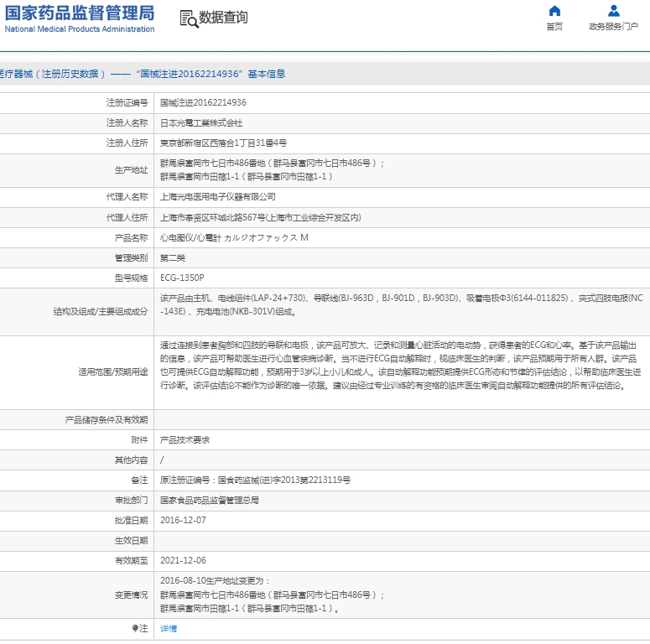Open the 详情 details link
The image size is (650, 644).
(x=169, y=628)
